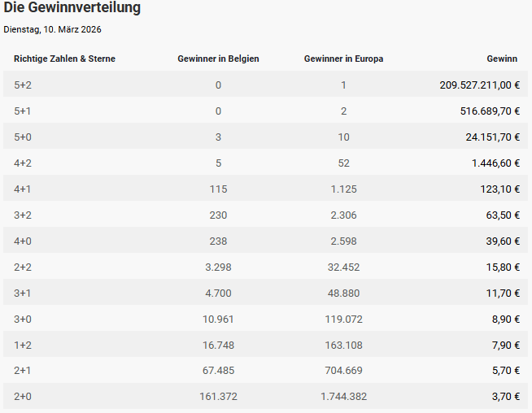Click the Belgium winners value 161.372

218,397
